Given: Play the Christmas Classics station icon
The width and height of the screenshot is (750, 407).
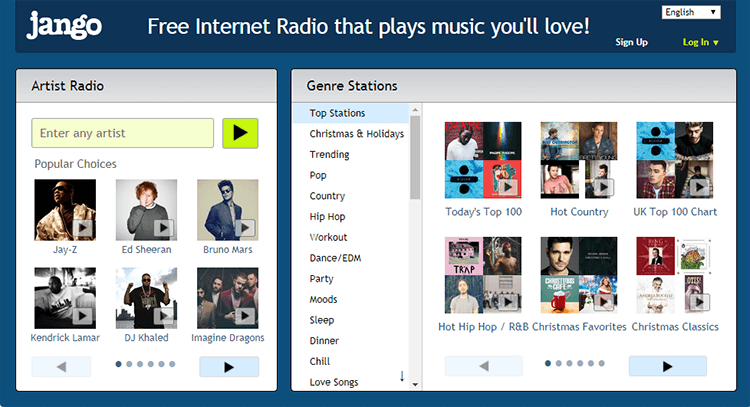Looking at the screenshot, I should pos(699,301).
